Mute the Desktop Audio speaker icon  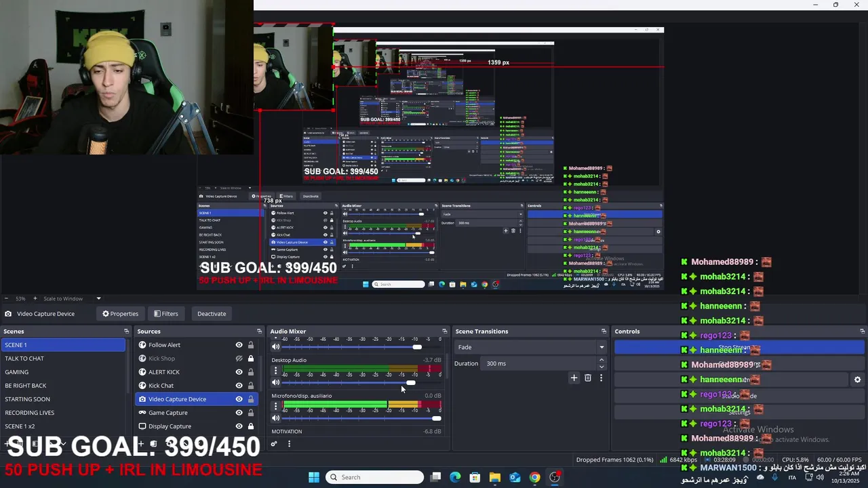[x=276, y=382]
